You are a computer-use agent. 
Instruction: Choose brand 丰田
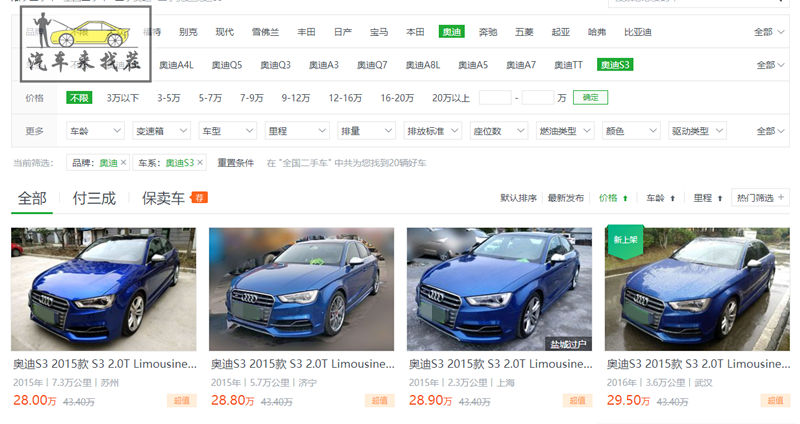(307, 32)
